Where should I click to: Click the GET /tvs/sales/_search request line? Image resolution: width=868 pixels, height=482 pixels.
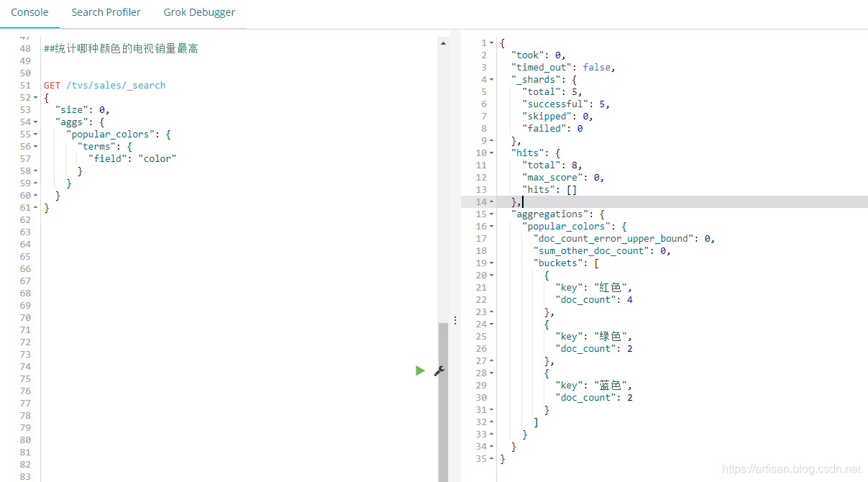tap(104, 86)
